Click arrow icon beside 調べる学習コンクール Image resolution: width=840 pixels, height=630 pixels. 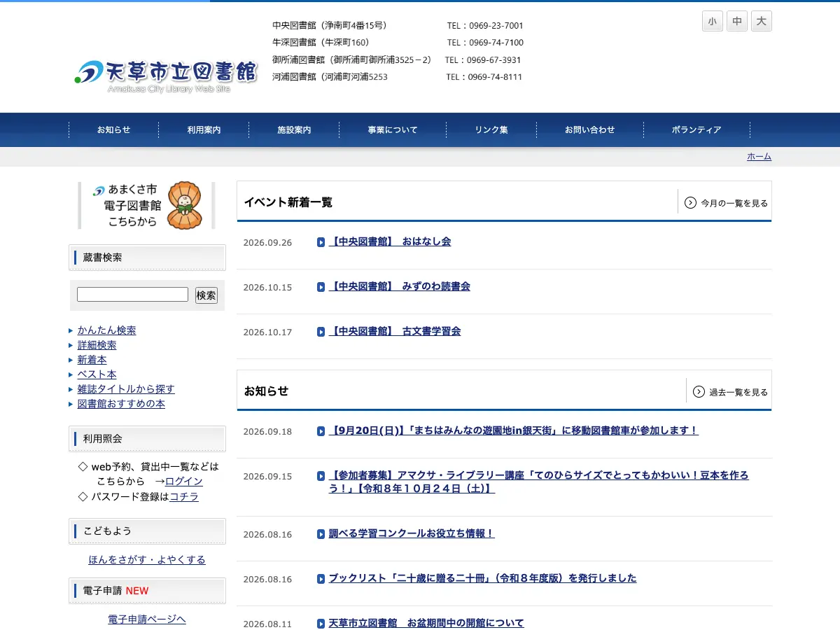click(321, 534)
